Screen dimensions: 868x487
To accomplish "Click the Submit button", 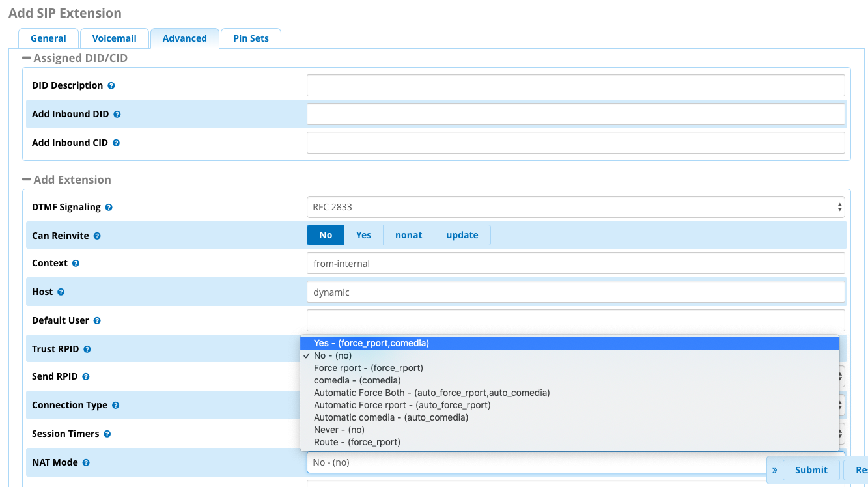I will click(x=811, y=469).
